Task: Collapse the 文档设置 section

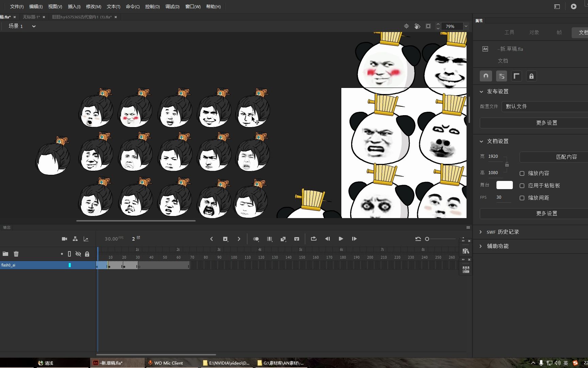Action: 481,141
